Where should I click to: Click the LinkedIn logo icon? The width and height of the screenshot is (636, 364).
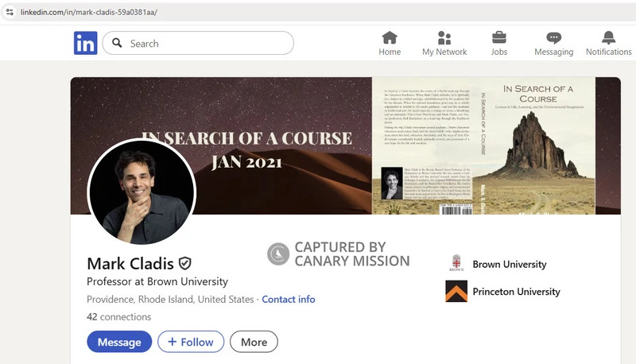coord(86,43)
